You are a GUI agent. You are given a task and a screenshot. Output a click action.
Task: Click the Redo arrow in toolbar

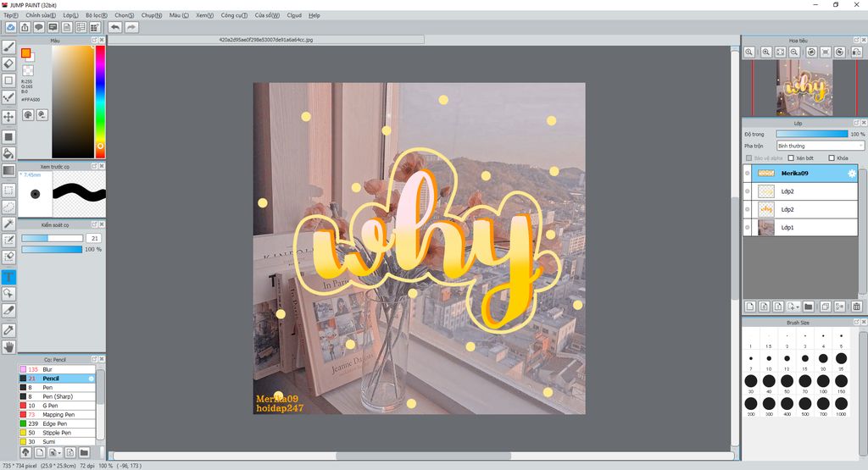point(131,27)
